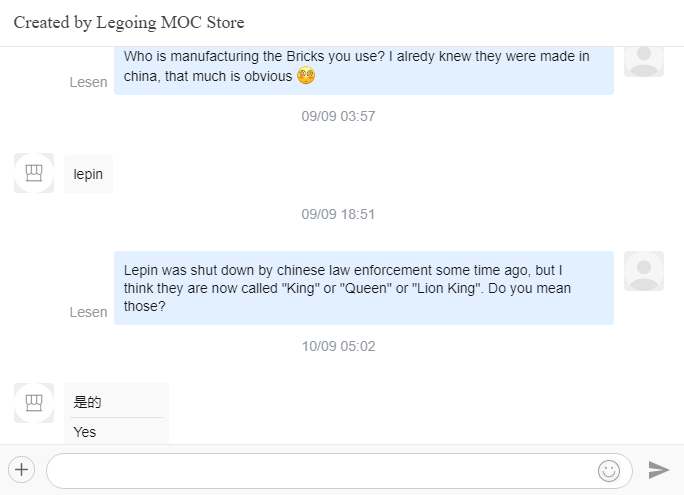Click store avatar beside the "lepin" reply
684x495 pixels.
[x=34, y=173]
